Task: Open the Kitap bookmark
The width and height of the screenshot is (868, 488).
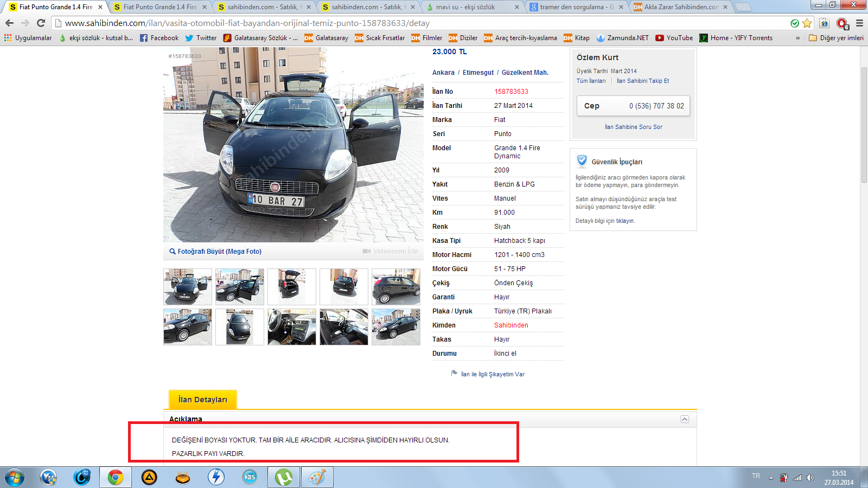Action: 576,38
